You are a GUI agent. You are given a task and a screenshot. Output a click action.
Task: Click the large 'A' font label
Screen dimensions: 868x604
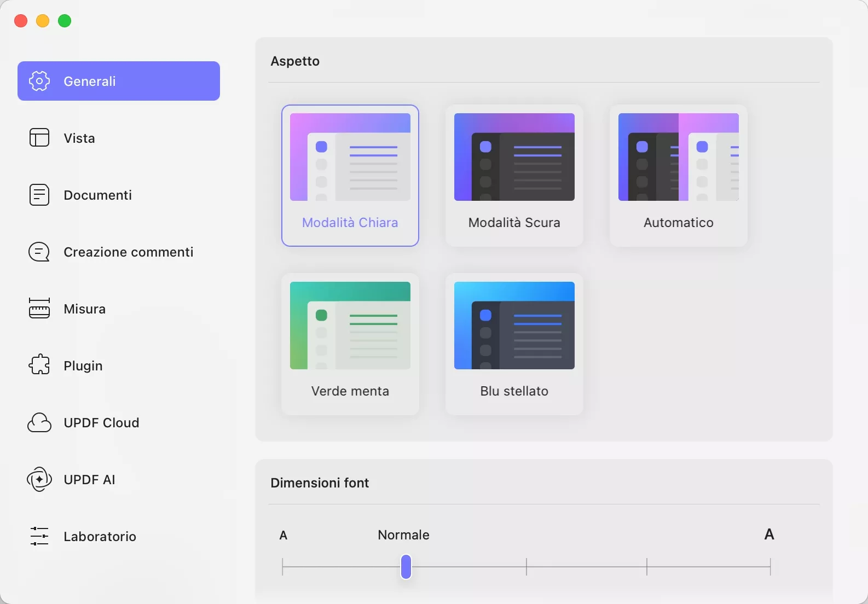[x=769, y=535]
